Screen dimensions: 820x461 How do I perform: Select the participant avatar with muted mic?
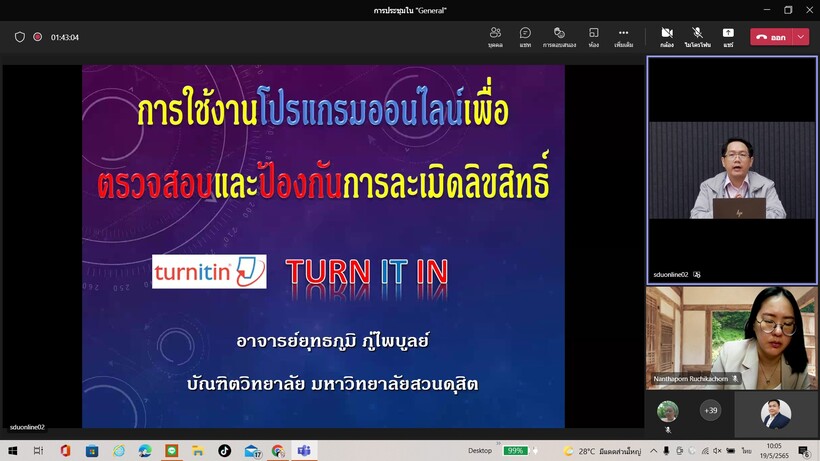668,412
